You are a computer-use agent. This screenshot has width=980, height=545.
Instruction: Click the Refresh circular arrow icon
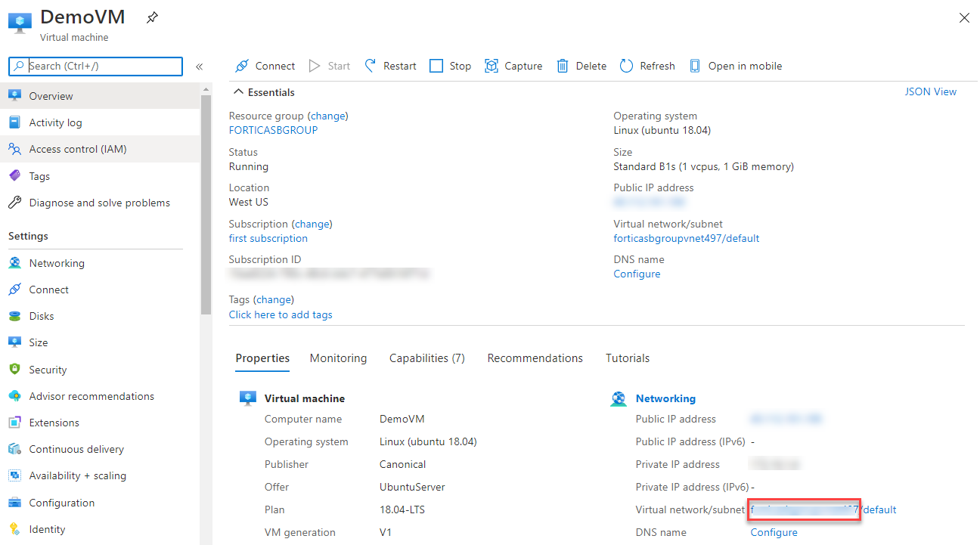pos(626,66)
